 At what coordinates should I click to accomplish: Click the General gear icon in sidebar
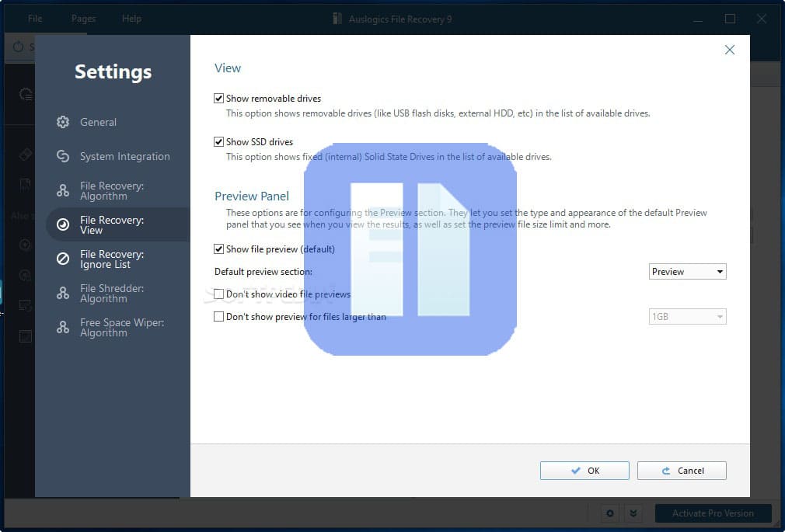click(x=63, y=122)
